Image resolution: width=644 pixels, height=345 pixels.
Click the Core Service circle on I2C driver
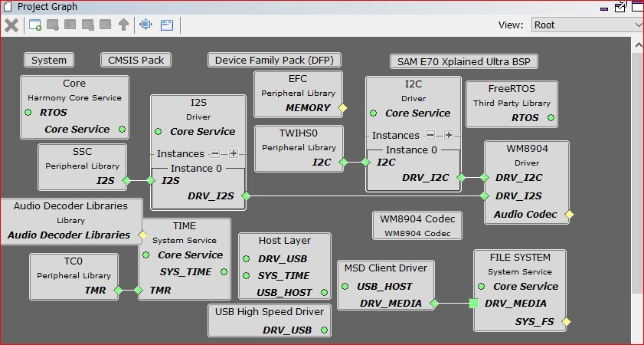374,113
